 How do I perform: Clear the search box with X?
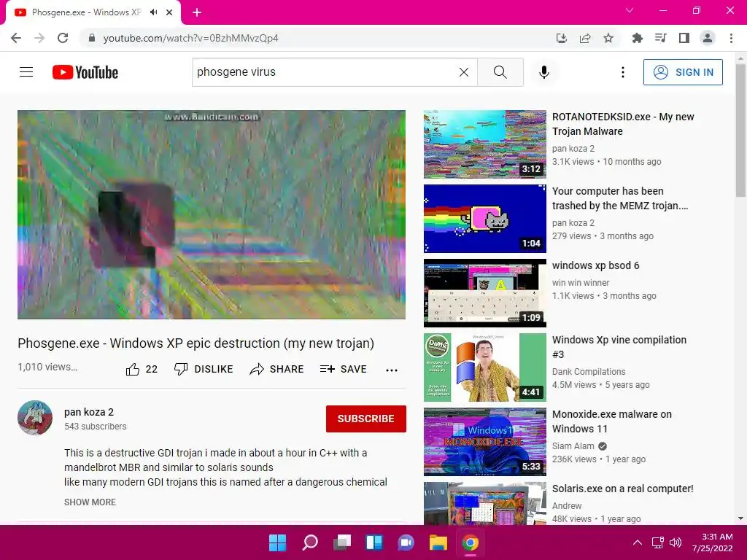click(463, 72)
